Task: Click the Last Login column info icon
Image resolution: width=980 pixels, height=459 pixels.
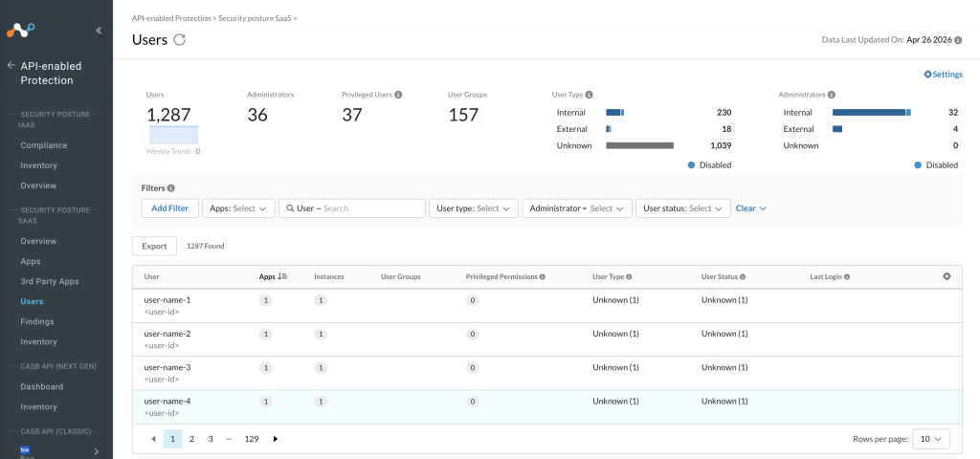Action: pyautogui.click(x=847, y=276)
